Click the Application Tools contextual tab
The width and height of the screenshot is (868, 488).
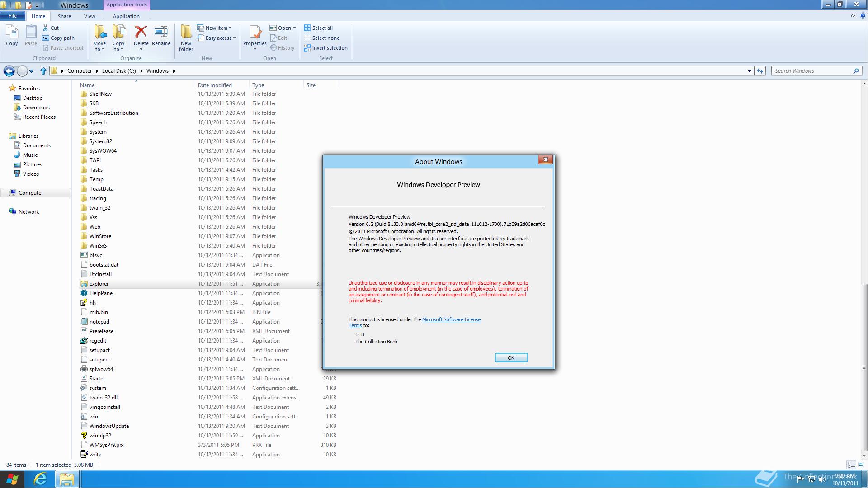coord(127,5)
